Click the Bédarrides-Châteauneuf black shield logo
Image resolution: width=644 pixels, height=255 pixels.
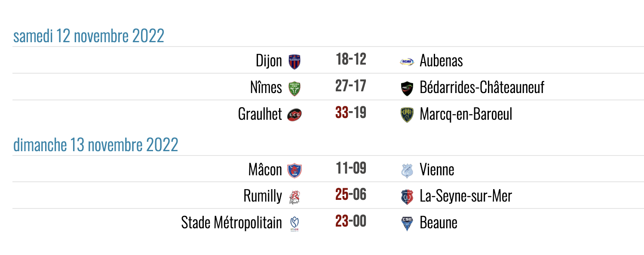pyautogui.click(x=407, y=89)
